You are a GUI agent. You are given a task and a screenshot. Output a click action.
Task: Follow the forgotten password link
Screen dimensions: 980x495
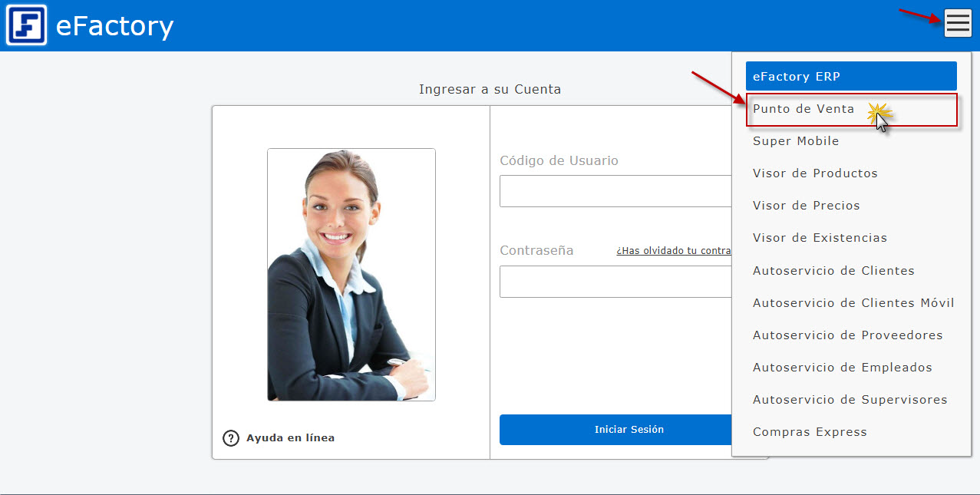674,251
